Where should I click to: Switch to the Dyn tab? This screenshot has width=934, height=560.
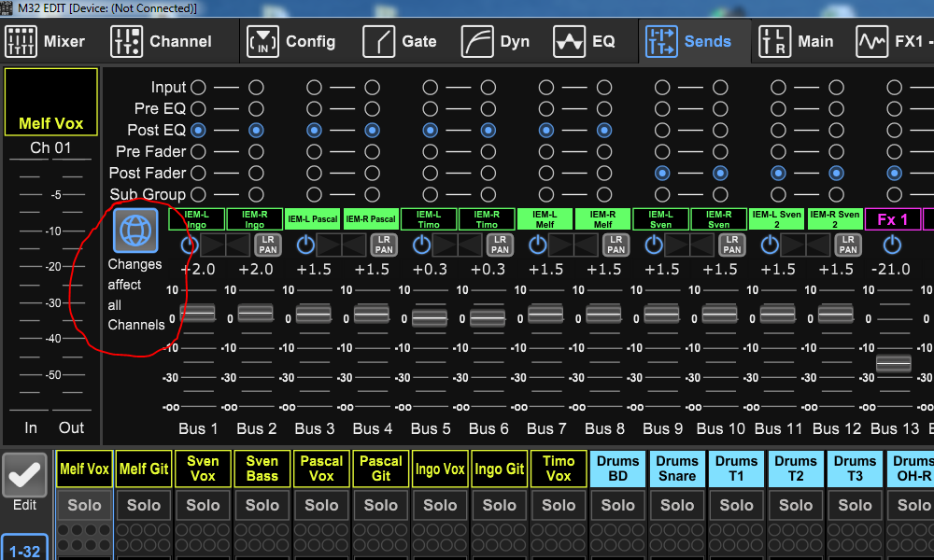tap(495, 41)
